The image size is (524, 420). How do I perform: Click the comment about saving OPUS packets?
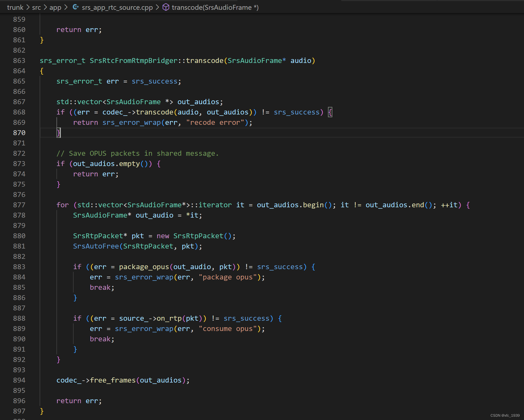[x=137, y=153]
